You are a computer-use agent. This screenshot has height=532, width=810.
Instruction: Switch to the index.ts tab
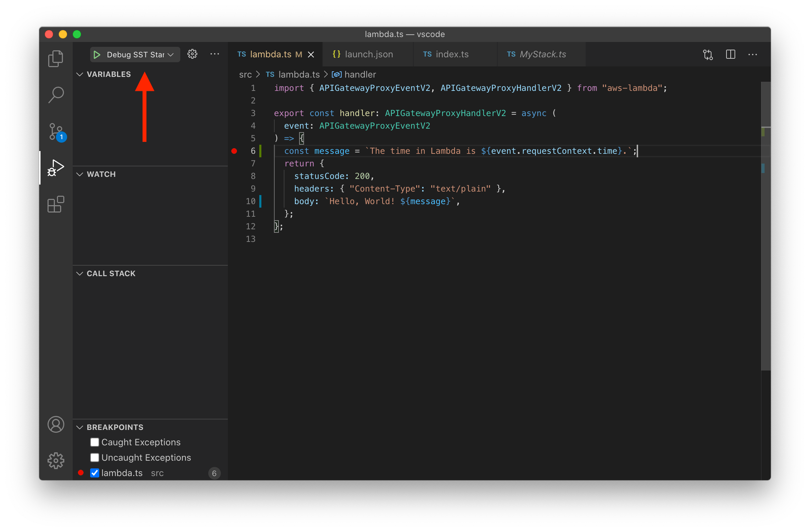coord(452,54)
